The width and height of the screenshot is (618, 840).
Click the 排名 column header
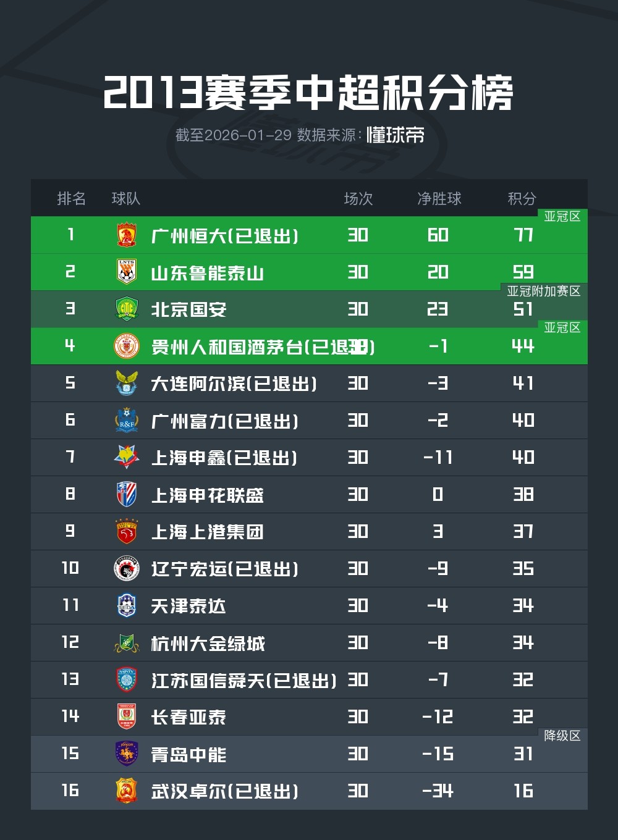pos(71,198)
